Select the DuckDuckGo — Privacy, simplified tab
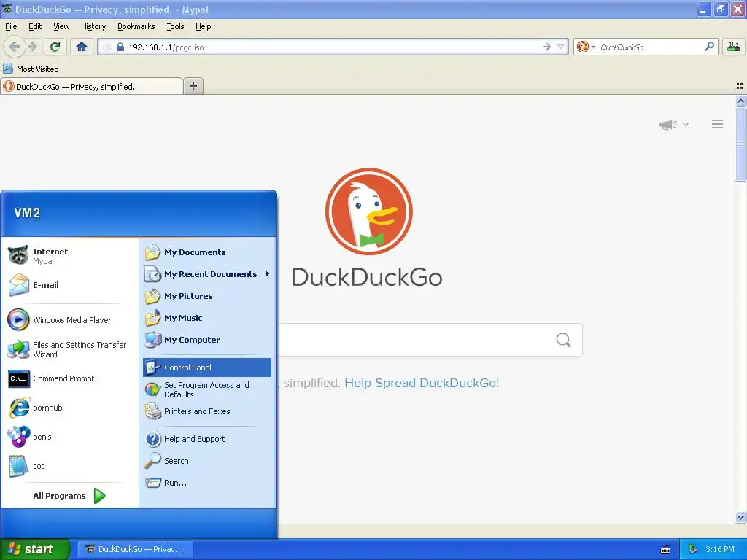 [91, 86]
